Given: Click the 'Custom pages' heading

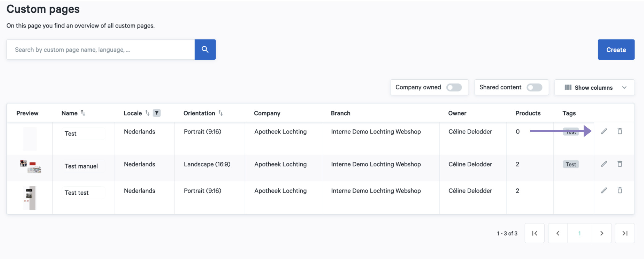Looking at the screenshot, I should point(43,9).
